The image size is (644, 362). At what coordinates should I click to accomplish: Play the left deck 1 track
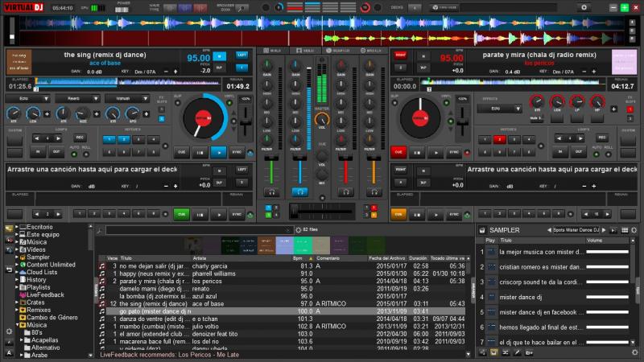tap(218, 152)
